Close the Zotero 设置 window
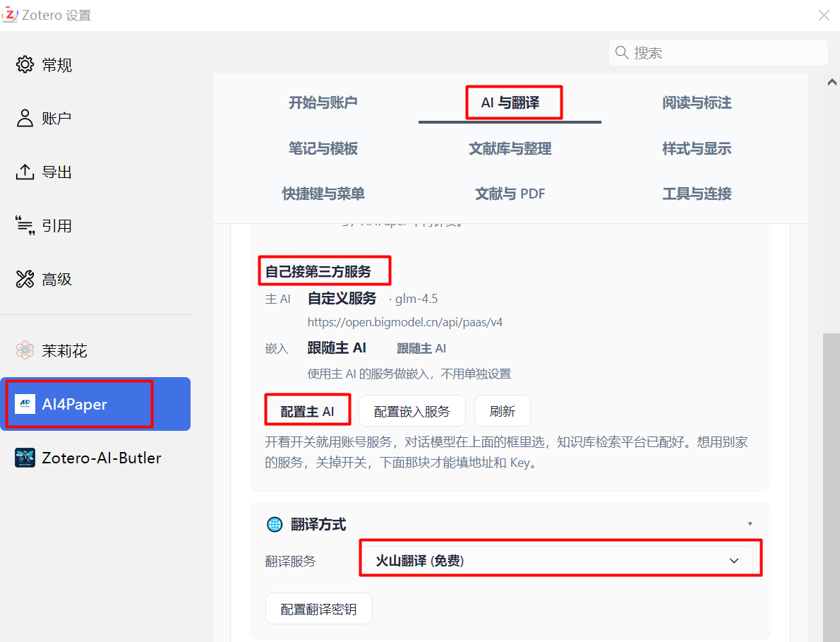 point(824,15)
